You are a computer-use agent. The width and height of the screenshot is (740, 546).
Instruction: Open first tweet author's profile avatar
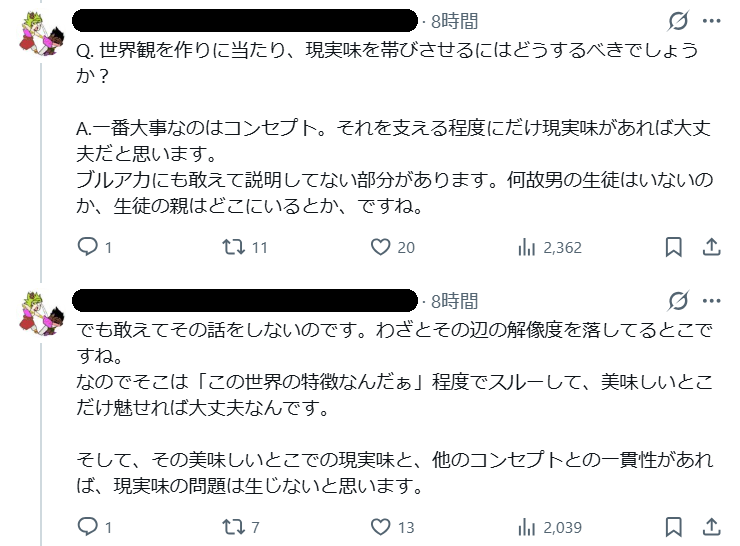click(40, 37)
